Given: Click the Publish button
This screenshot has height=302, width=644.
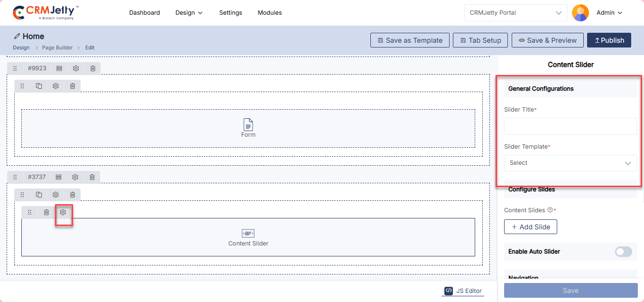Looking at the screenshot, I should click(609, 40).
